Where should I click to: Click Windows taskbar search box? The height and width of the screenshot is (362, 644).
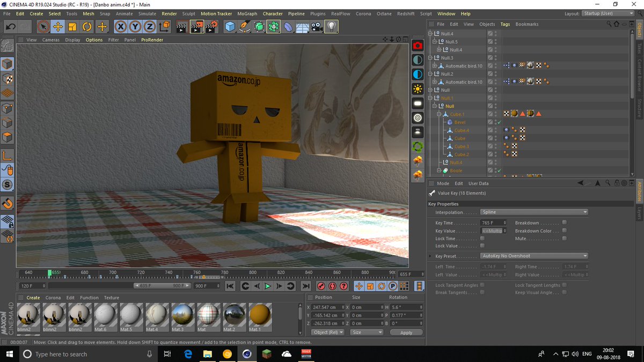pyautogui.click(x=89, y=354)
